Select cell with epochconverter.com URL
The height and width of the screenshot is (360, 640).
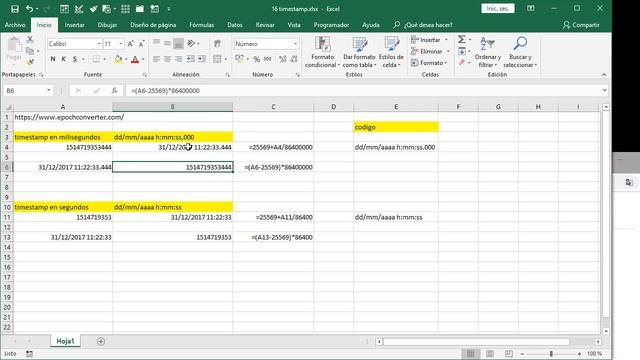[63, 117]
